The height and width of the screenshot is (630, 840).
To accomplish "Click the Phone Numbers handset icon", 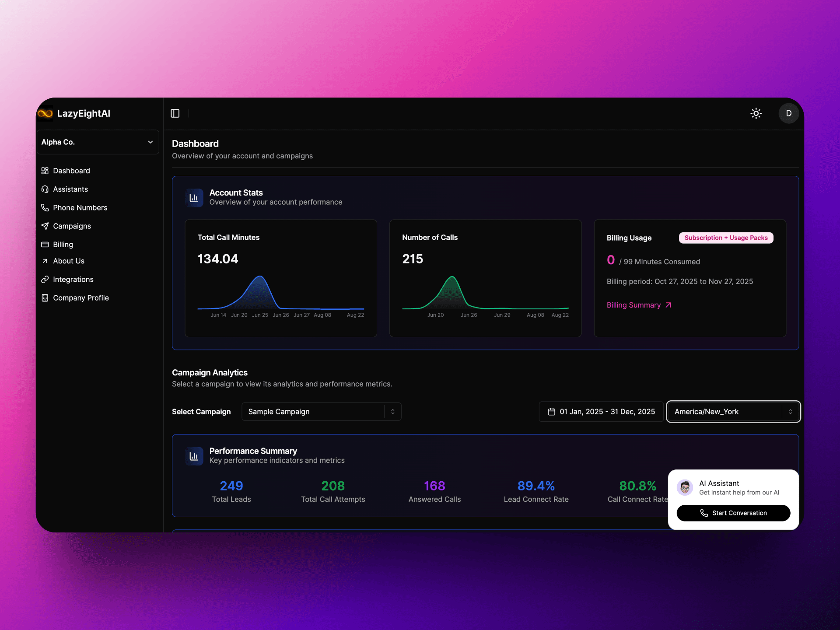I will pyautogui.click(x=45, y=207).
